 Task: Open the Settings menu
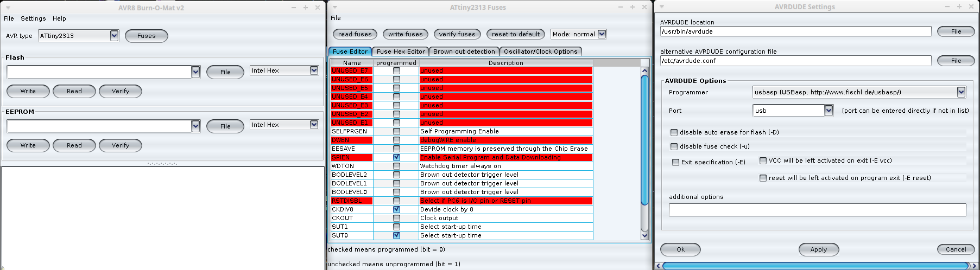coord(33,18)
